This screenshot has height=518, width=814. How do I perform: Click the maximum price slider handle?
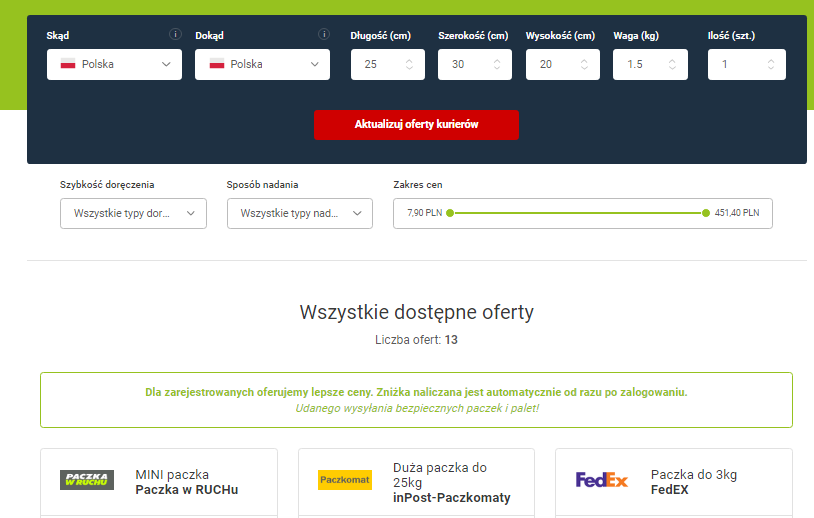click(x=706, y=213)
